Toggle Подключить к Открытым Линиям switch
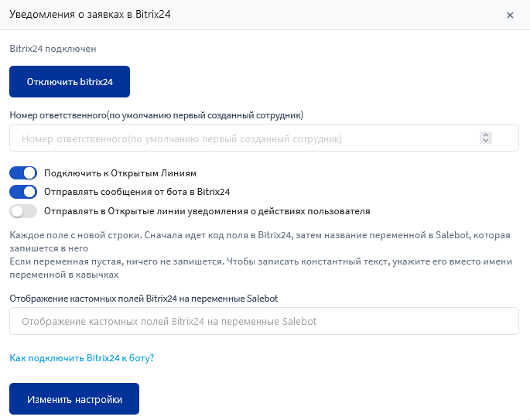This screenshot has width=530, height=420. point(23,173)
